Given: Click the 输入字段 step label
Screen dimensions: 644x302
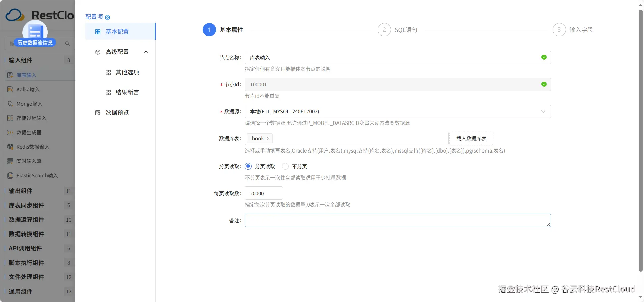Looking at the screenshot, I should pyautogui.click(x=581, y=30).
